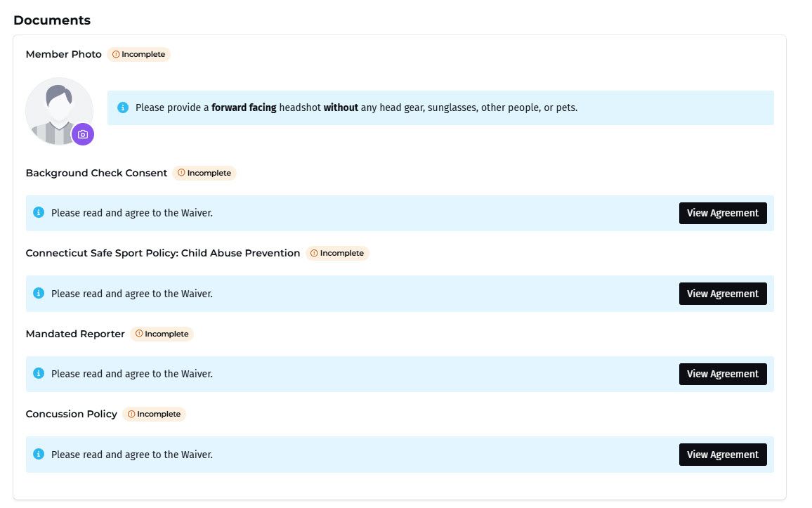The height and width of the screenshot is (508, 812).
Task: Click the member photo avatar placeholder
Action: (x=59, y=111)
